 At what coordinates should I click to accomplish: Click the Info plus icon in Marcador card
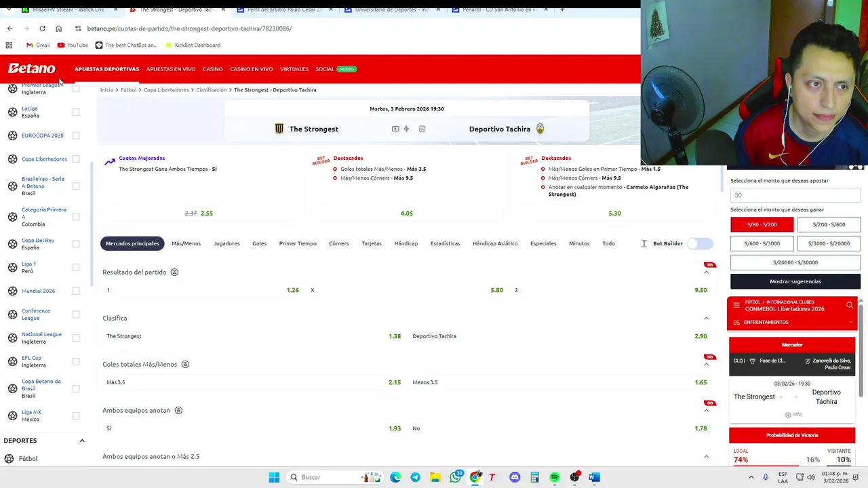pyautogui.click(x=788, y=414)
